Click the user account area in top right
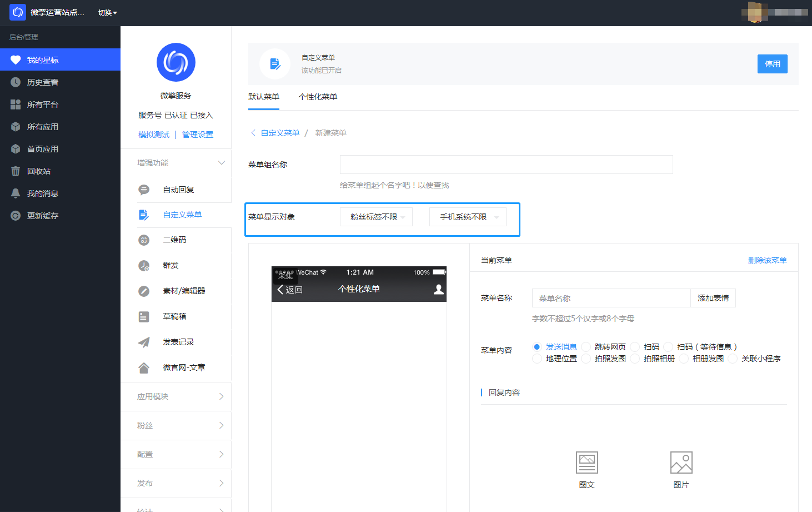 775,12
